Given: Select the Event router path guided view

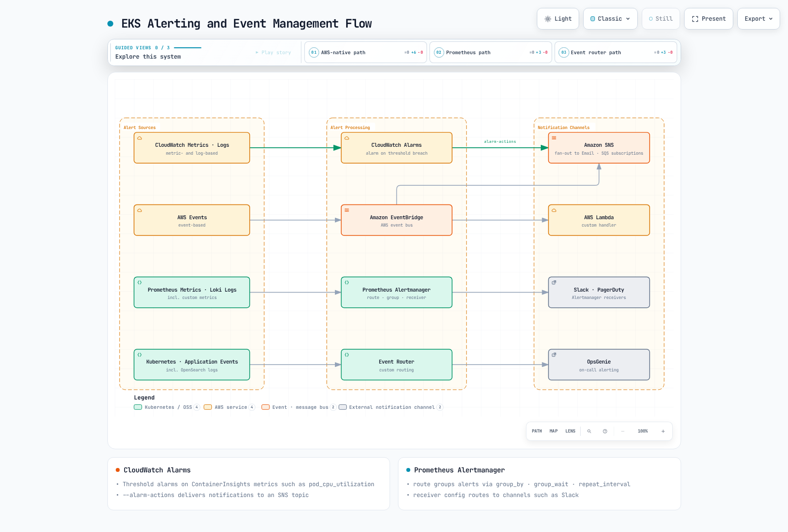Looking at the screenshot, I should 616,52.
